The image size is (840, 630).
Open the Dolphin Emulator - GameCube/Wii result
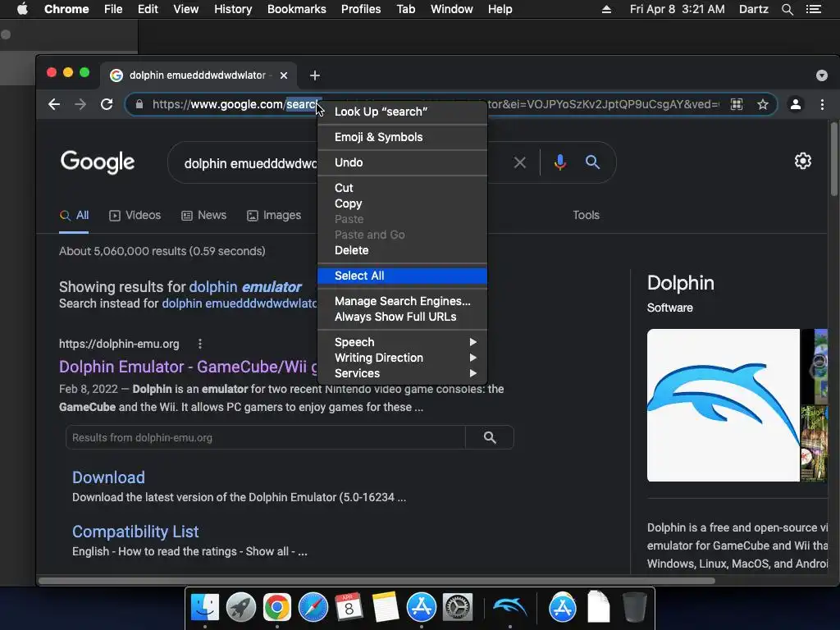(188, 367)
